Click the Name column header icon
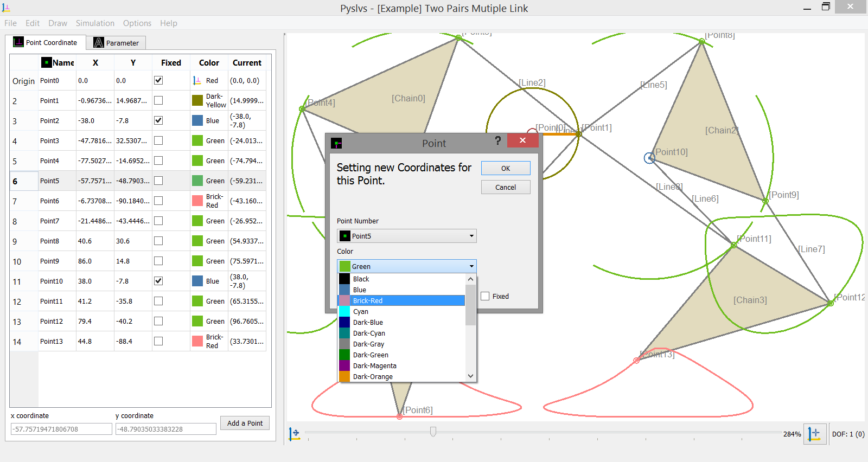 pos(47,62)
